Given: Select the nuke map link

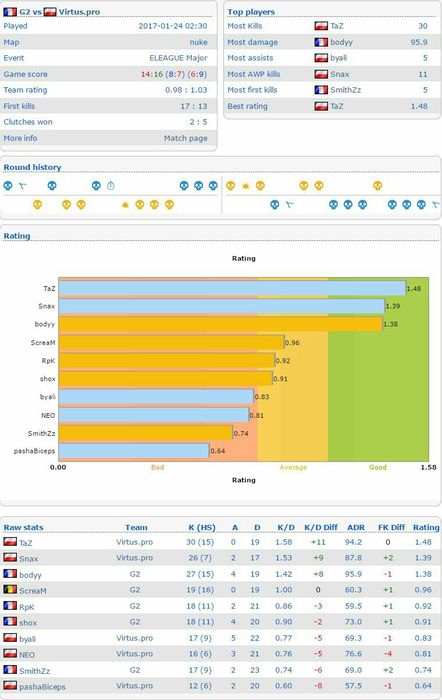Looking at the screenshot, I should (198, 42).
